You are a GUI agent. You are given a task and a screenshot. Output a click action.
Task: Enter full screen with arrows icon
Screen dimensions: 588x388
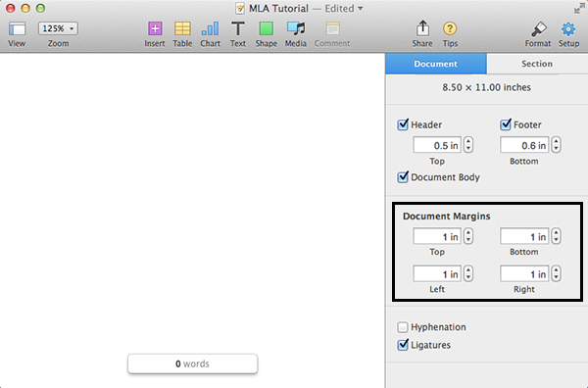coord(579,8)
